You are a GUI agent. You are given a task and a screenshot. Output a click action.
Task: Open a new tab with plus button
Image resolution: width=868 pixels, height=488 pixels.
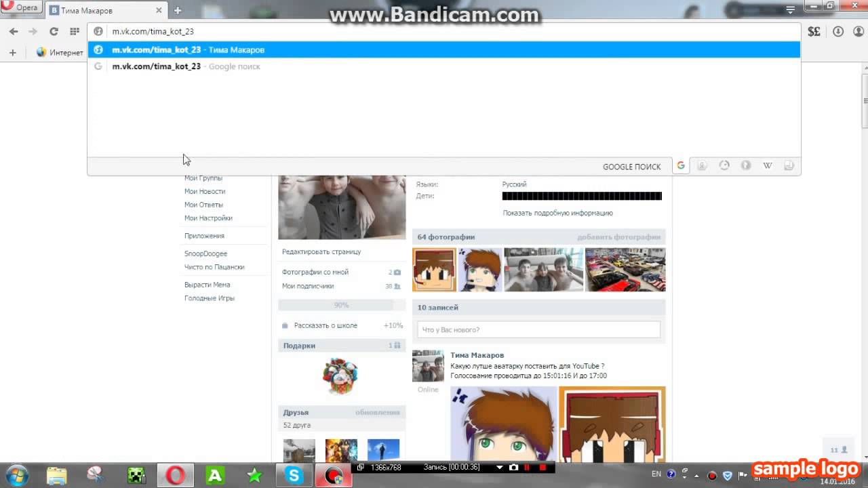tap(178, 10)
